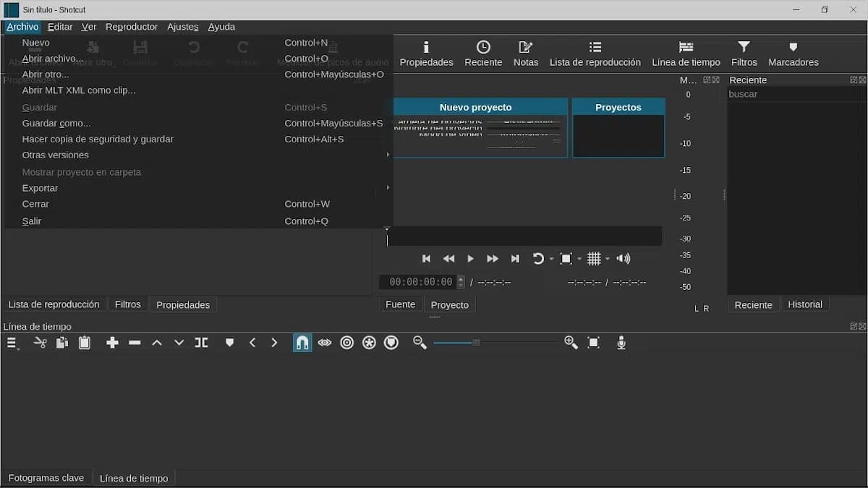Open Línea de tiempo from the toolbar

686,54
